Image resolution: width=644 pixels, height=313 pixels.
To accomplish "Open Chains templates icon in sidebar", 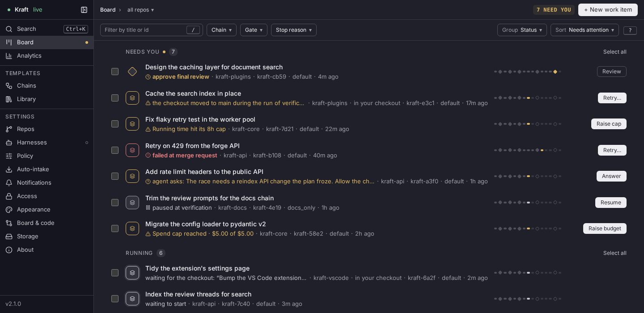I will pyautogui.click(x=9, y=85).
